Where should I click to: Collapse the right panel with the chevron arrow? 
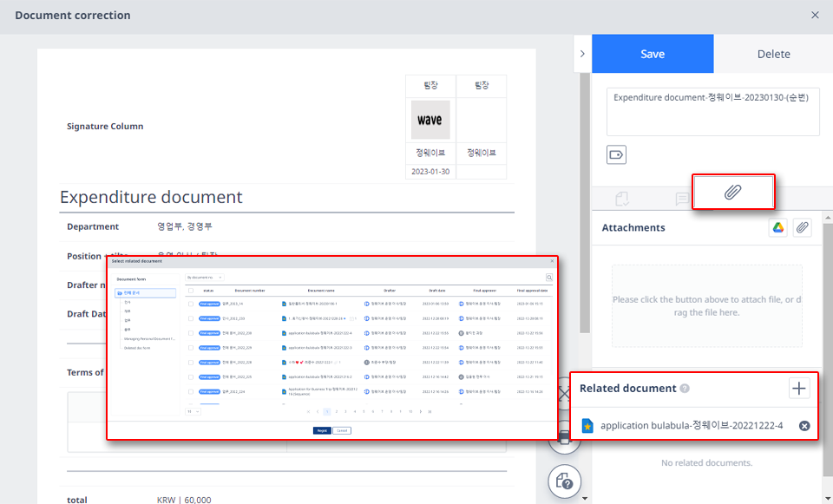click(x=582, y=53)
